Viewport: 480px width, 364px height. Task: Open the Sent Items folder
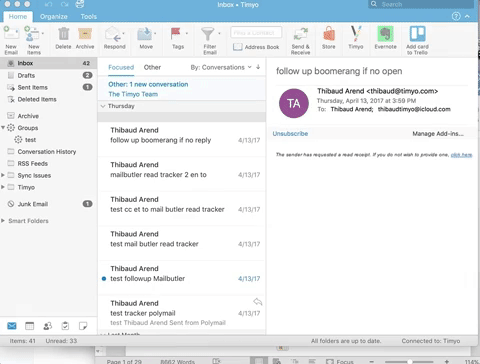click(x=48, y=87)
